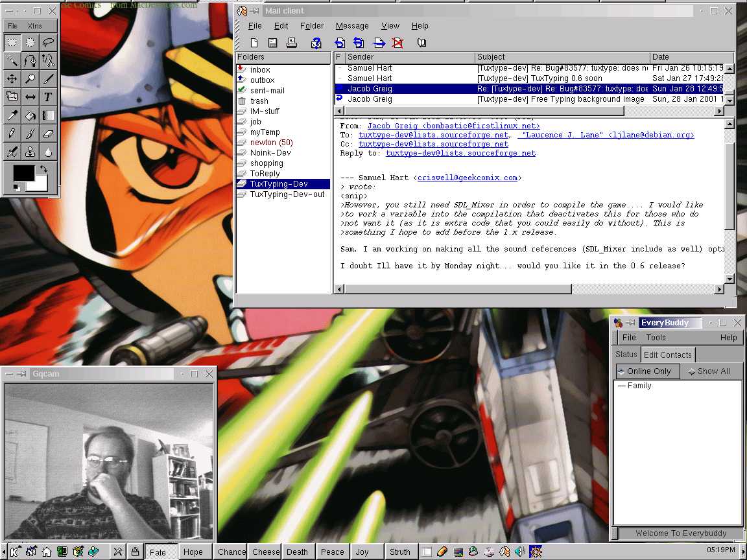Click the Forward message icon

[379, 43]
